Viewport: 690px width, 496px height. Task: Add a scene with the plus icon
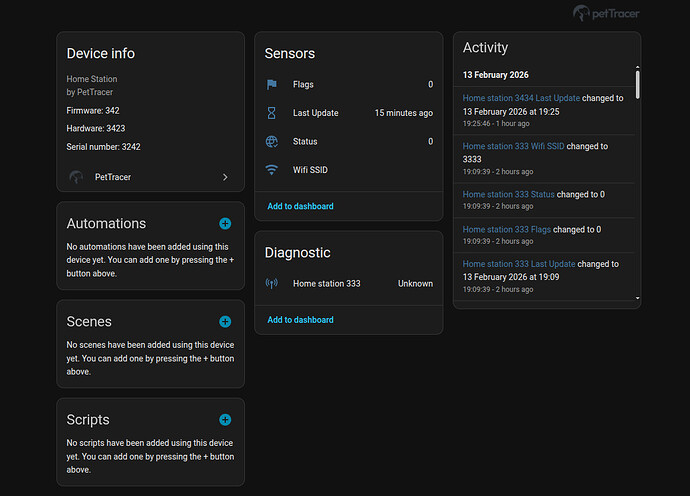click(x=225, y=322)
